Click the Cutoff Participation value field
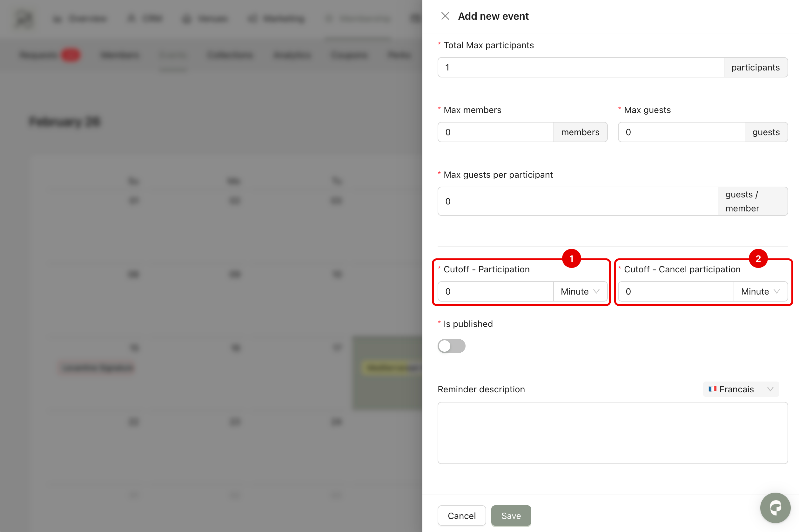The height and width of the screenshot is (532, 799). point(495,291)
